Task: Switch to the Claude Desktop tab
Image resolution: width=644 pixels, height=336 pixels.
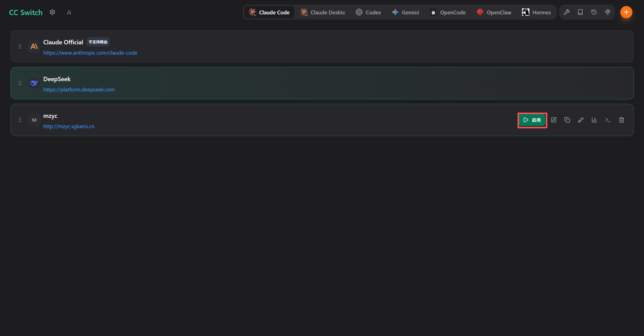Action: pos(323,12)
